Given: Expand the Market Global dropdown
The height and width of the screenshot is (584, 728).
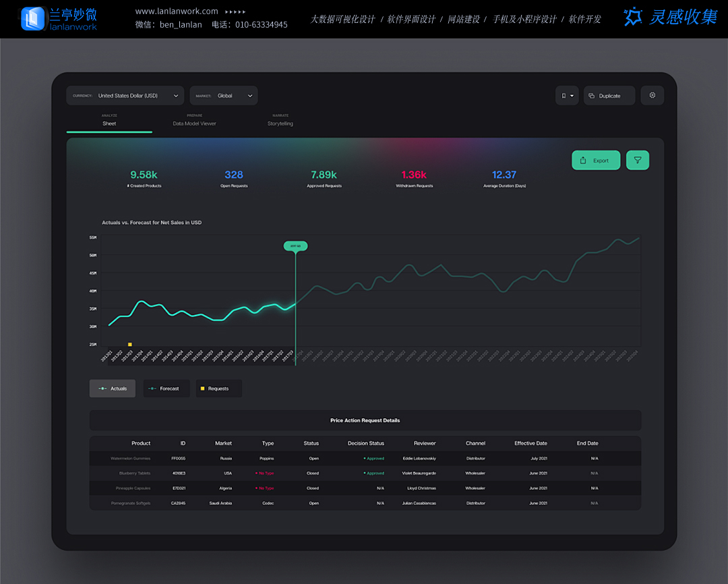Looking at the screenshot, I should (x=224, y=96).
